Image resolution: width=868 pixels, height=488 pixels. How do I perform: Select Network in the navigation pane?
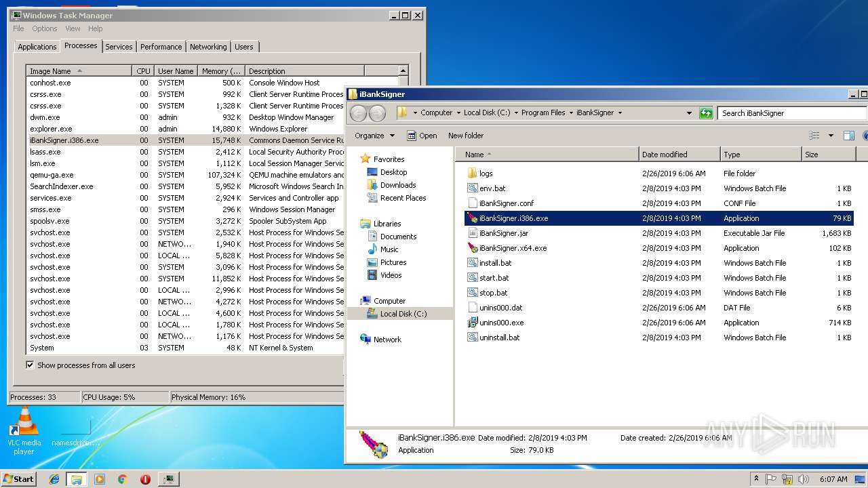[x=381, y=340]
